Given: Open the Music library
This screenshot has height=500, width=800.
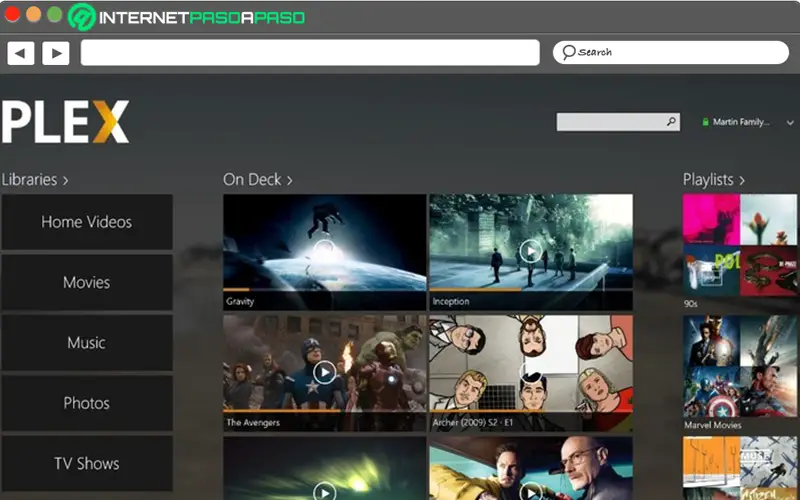Looking at the screenshot, I should coord(87,342).
